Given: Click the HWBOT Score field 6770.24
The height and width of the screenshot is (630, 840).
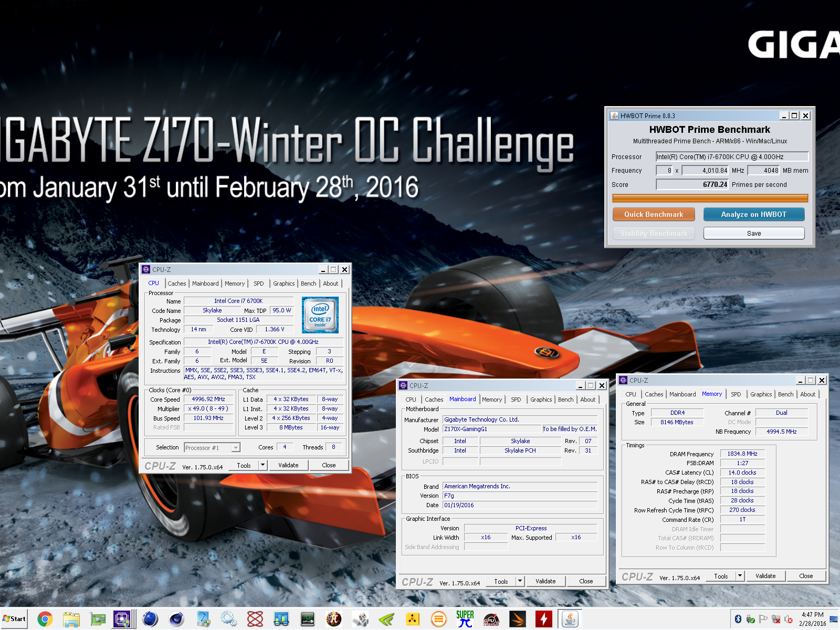Looking at the screenshot, I should tap(692, 184).
